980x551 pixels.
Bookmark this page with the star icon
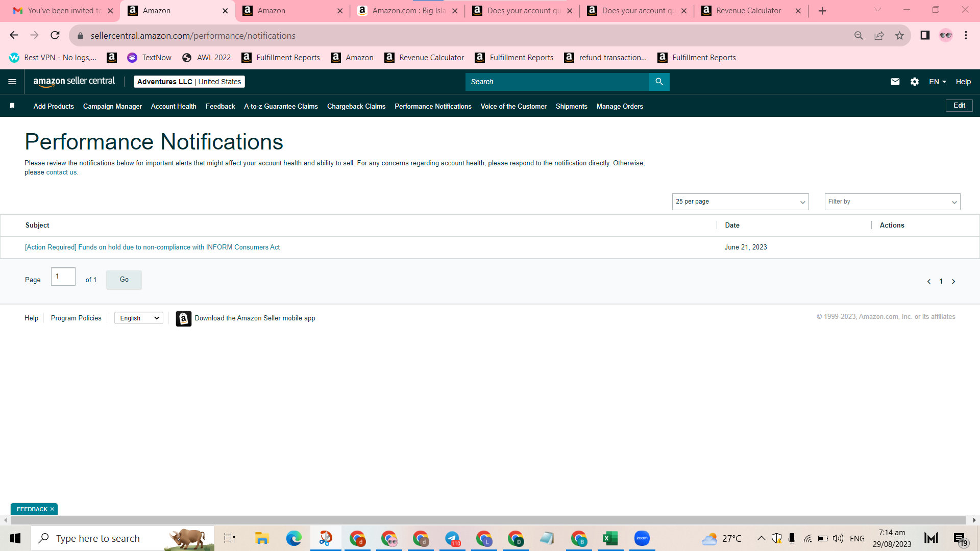click(899, 35)
